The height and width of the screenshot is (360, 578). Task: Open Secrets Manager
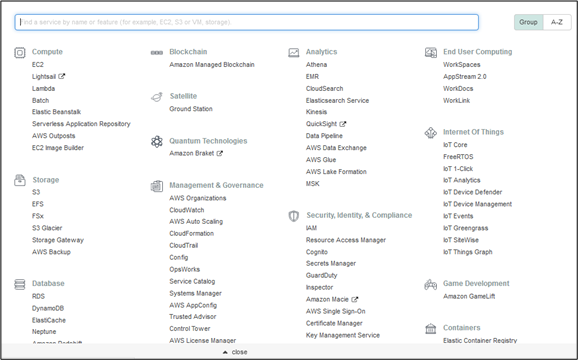[x=331, y=263]
